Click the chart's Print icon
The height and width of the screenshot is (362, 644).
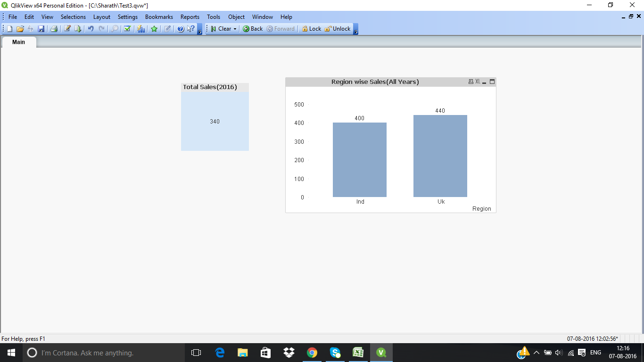pyautogui.click(x=471, y=82)
